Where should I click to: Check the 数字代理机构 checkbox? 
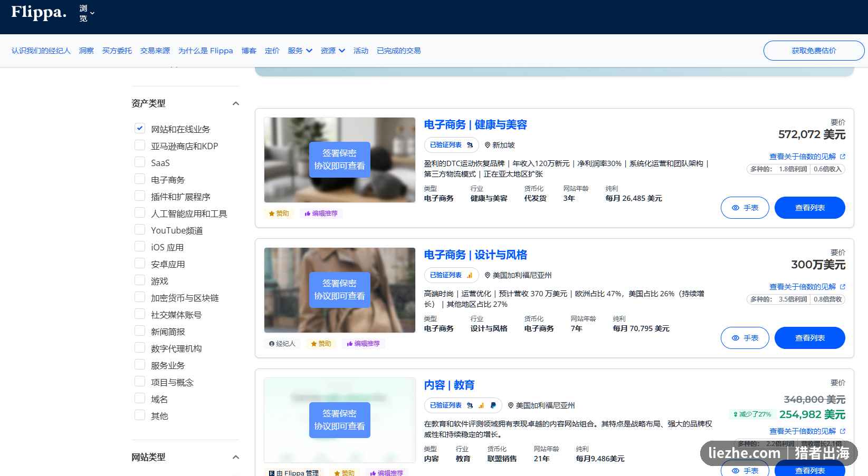point(140,347)
